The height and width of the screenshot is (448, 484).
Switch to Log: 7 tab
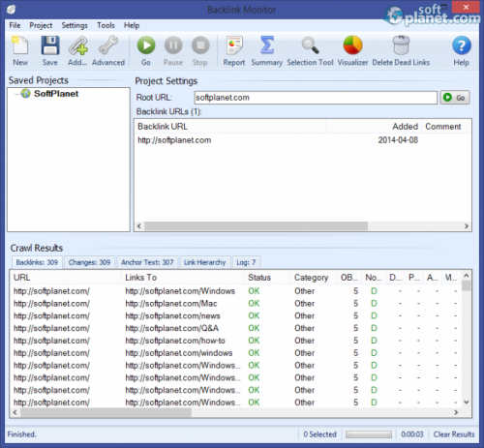tap(246, 262)
